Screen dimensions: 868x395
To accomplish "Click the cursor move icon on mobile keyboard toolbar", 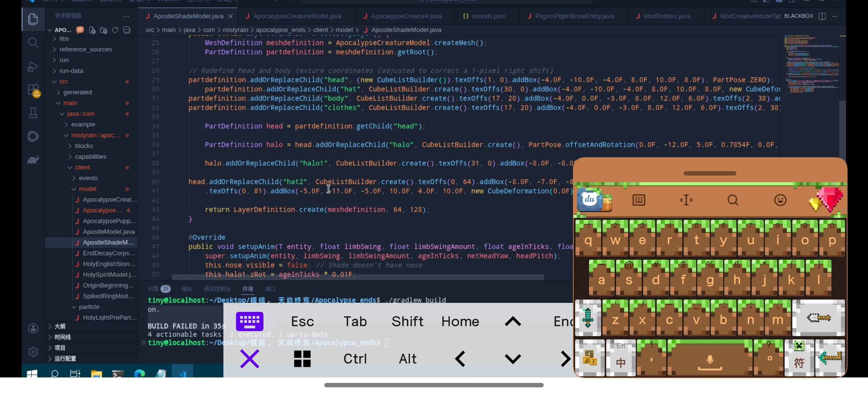I will coord(686,200).
